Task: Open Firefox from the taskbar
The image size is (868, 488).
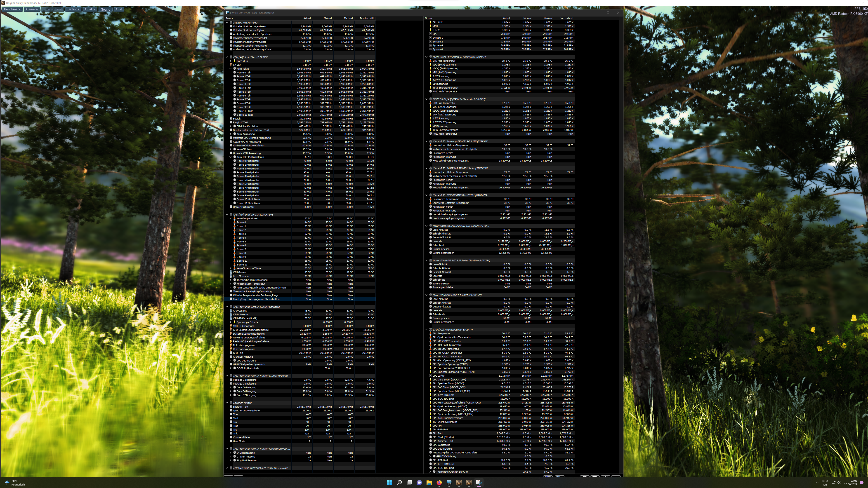Action: click(439, 483)
